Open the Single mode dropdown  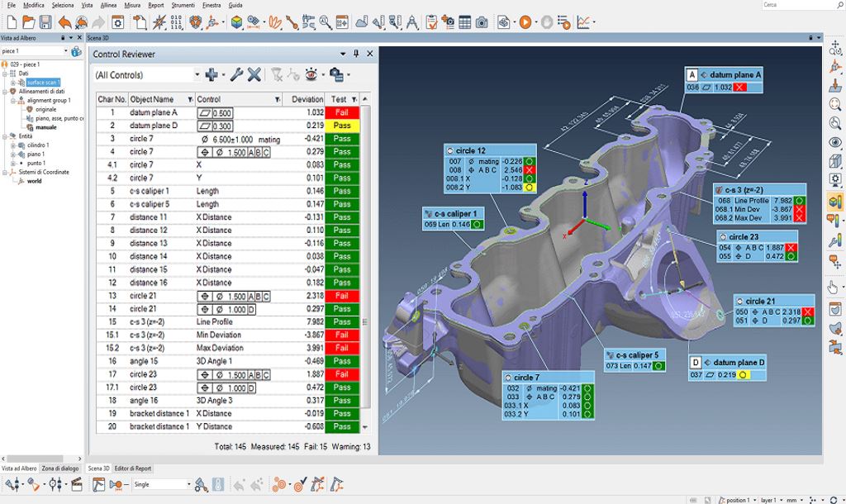[x=188, y=484]
